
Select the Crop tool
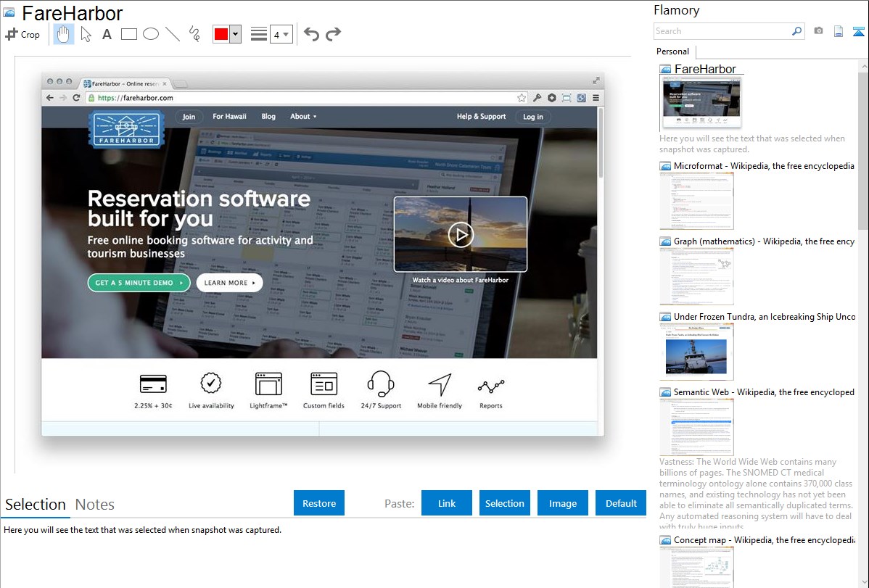coord(22,34)
